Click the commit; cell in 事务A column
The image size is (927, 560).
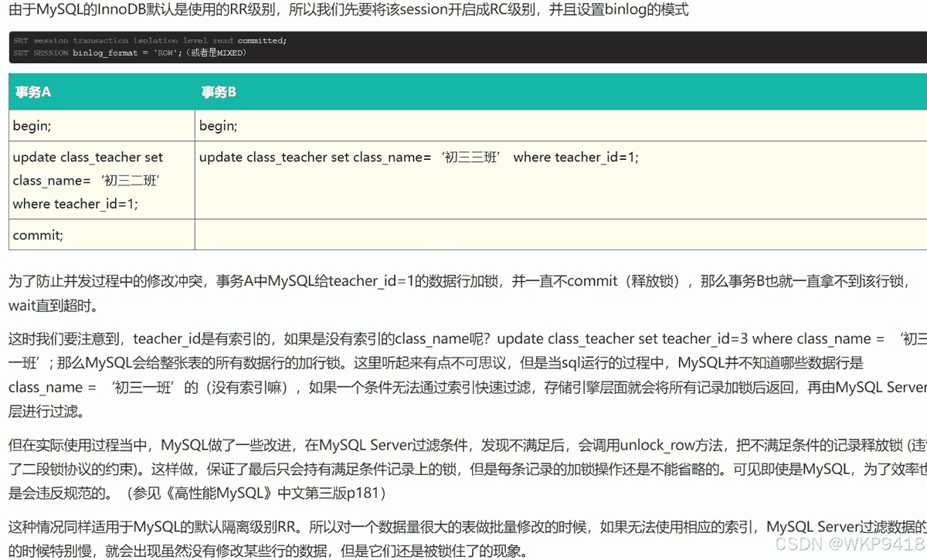coord(39,235)
